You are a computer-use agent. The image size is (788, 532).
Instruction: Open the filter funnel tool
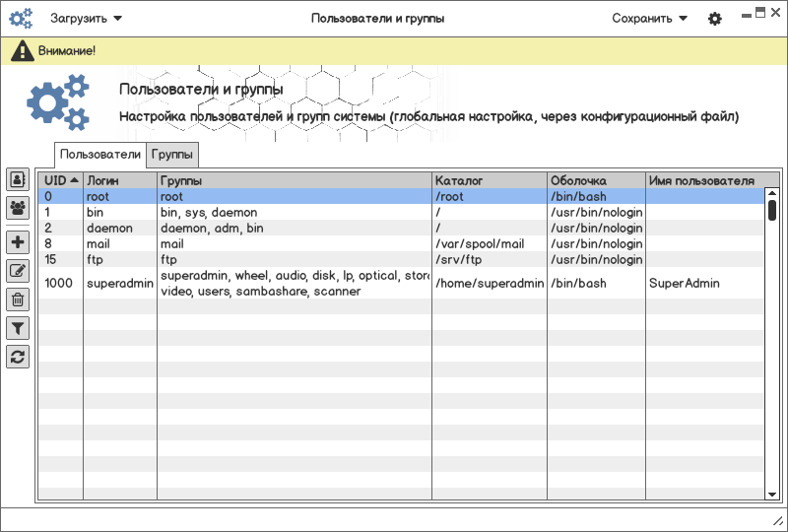(x=18, y=328)
